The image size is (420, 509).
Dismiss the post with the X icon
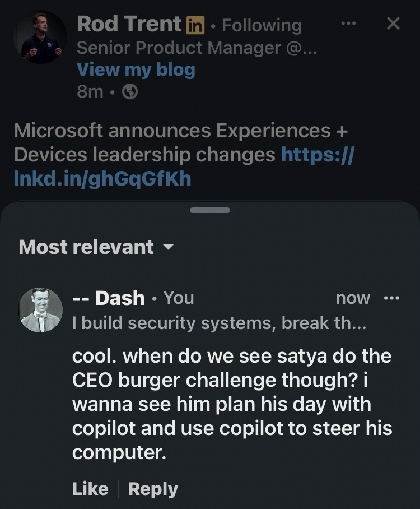coord(394,24)
